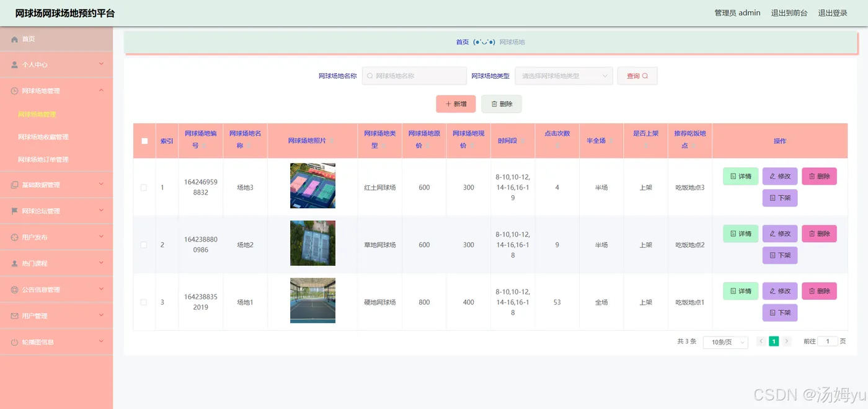Open the 网球场地类型 filter dropdown
This screenshot has width=868, height=409.
(x=564, y=76)
